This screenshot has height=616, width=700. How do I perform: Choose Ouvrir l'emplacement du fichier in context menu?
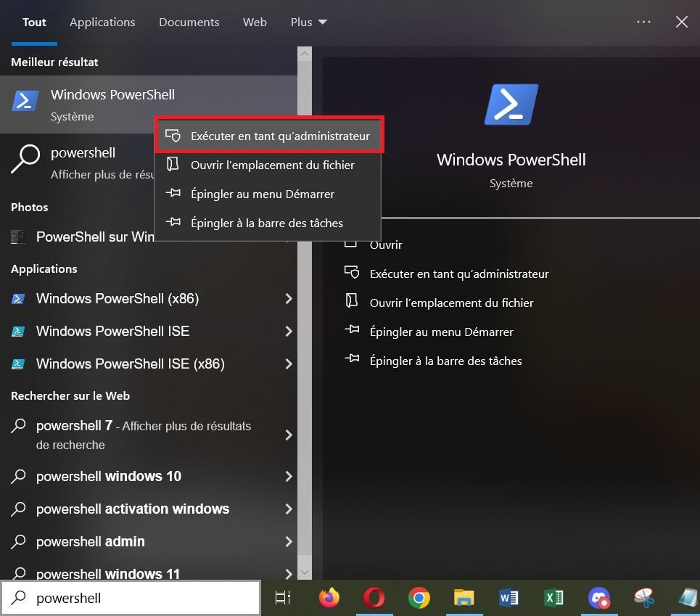click(268, 165)
